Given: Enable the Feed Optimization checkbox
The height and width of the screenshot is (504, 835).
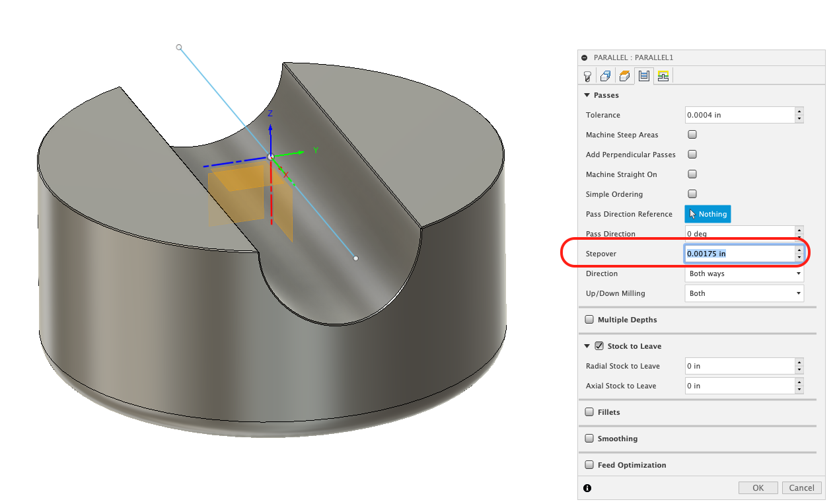Looking at the screenshot, I should click(x=589, y=465).
